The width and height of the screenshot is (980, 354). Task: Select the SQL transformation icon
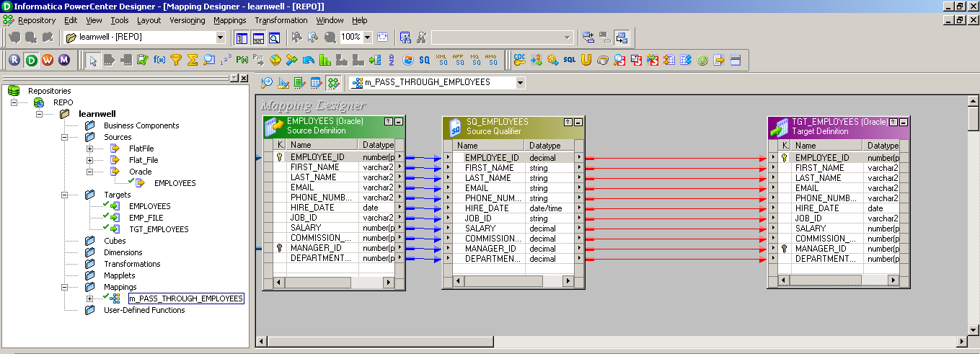tap(570, 60)
